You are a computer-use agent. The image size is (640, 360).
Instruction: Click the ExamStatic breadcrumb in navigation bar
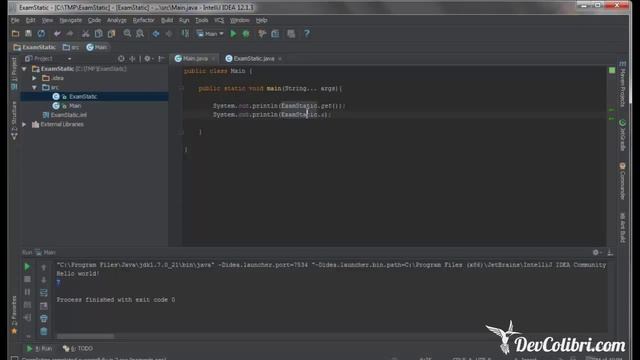point(35,47)
